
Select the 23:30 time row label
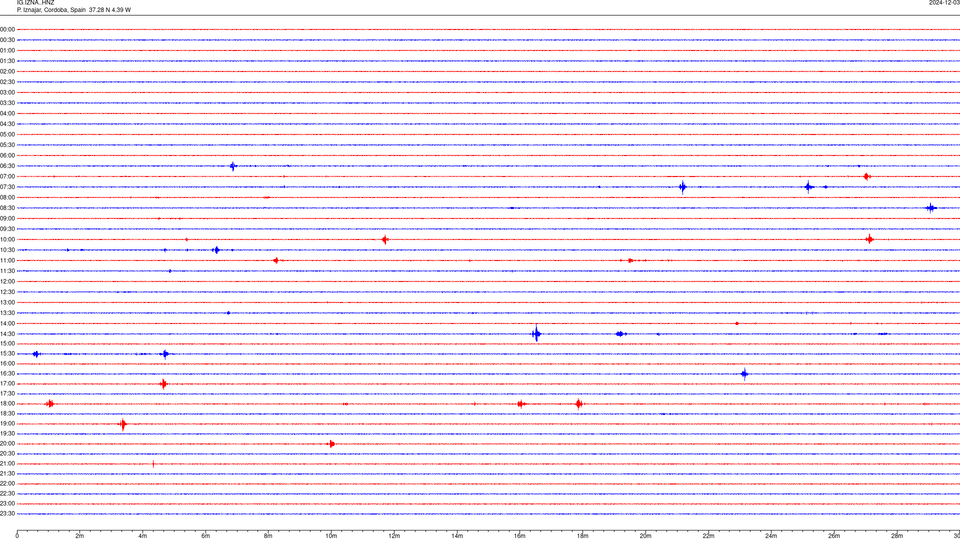[x=7, y=514]
